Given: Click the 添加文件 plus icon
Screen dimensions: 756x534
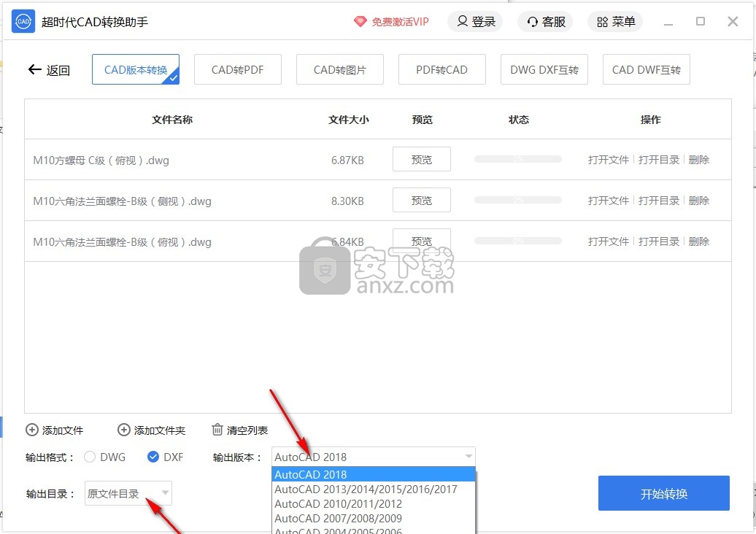Looking at the screenshot, I should (x=32, y=430).
